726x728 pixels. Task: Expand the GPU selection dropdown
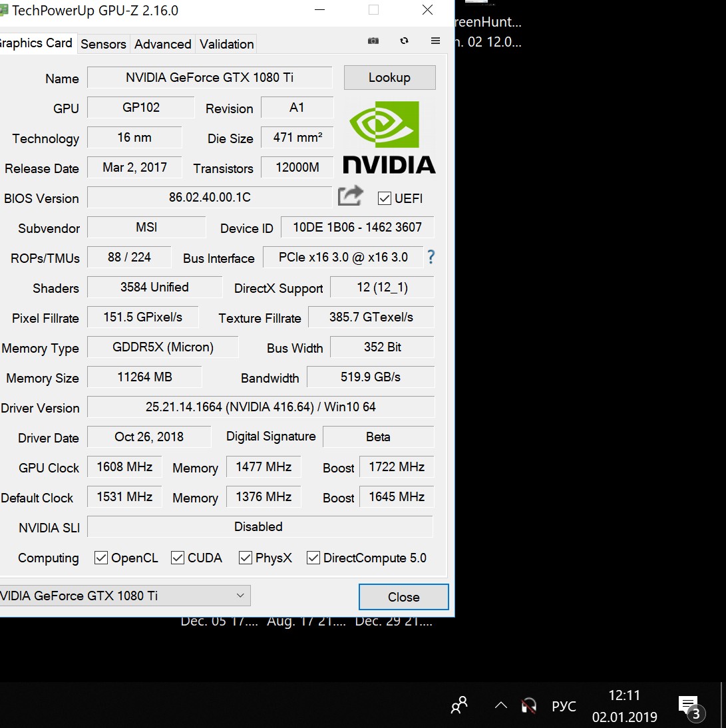[240, 596]
